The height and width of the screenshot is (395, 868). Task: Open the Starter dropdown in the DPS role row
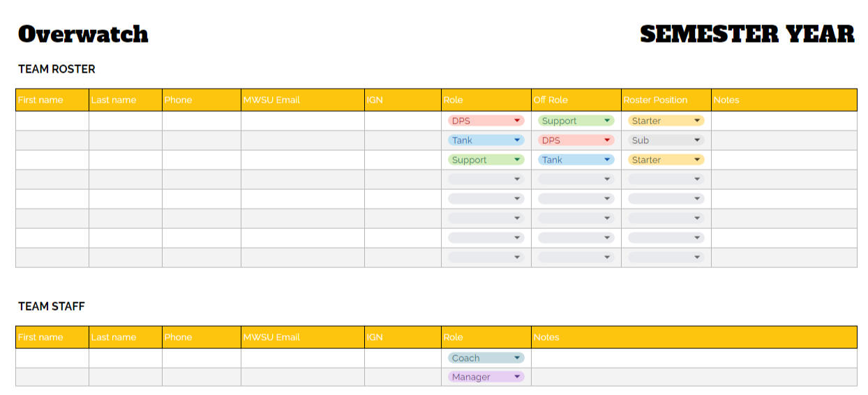(x=666, y=121)
